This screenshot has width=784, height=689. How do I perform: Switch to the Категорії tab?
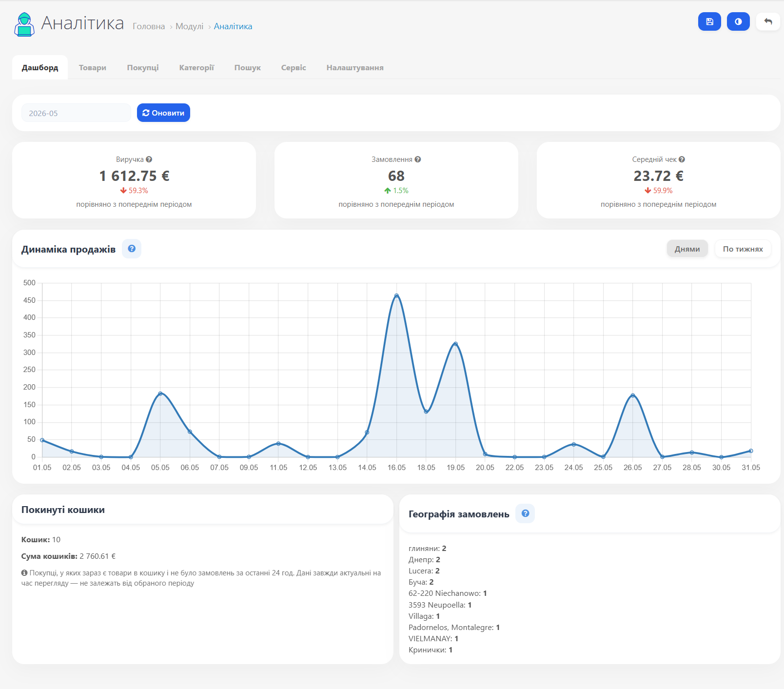pyautogui.click(x=196, y=67)
